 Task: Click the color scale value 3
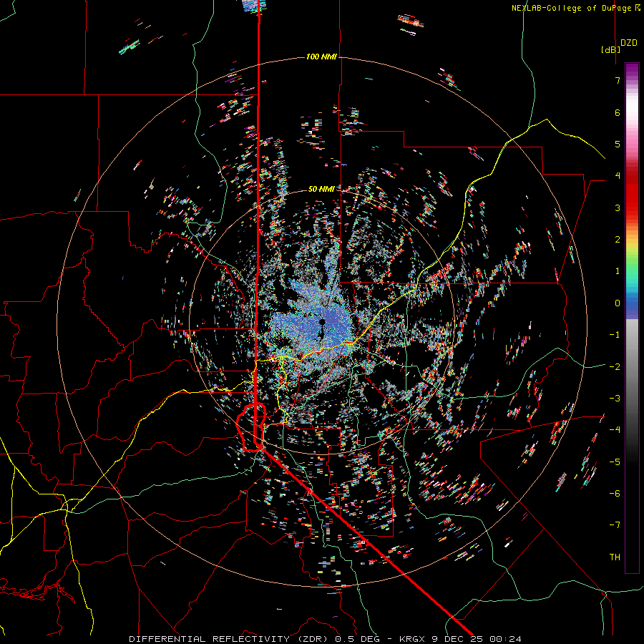[618, 208]
